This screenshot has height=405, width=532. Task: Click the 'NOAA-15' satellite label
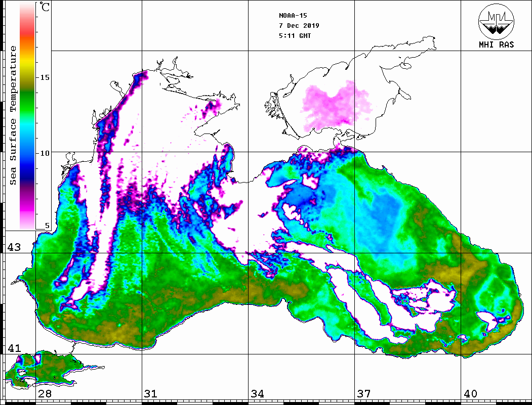click(x=293, y=15)
